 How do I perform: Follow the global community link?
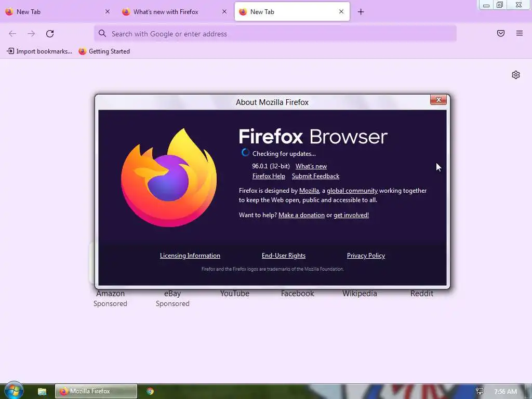352,191
